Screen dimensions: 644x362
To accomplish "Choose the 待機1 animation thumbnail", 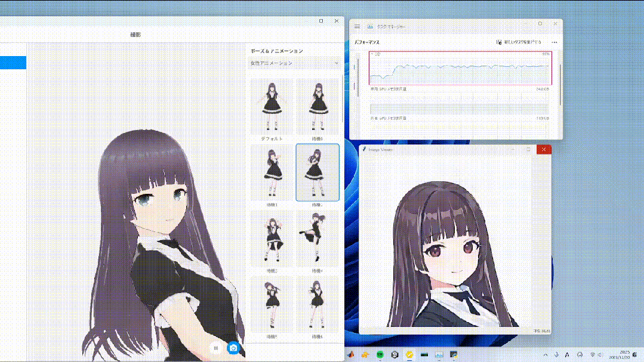I will (x=272, y=172).
